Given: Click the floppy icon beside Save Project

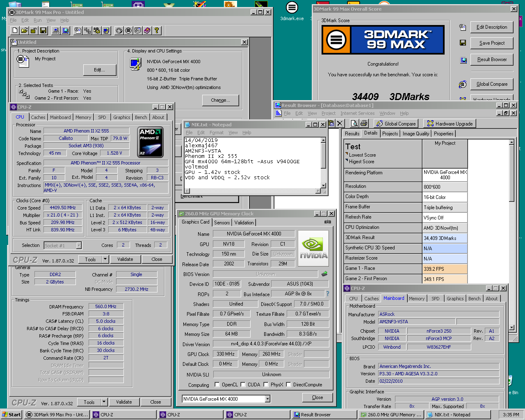Looking at the screenshot, I should pyautogui.click(x=463, y=43).
